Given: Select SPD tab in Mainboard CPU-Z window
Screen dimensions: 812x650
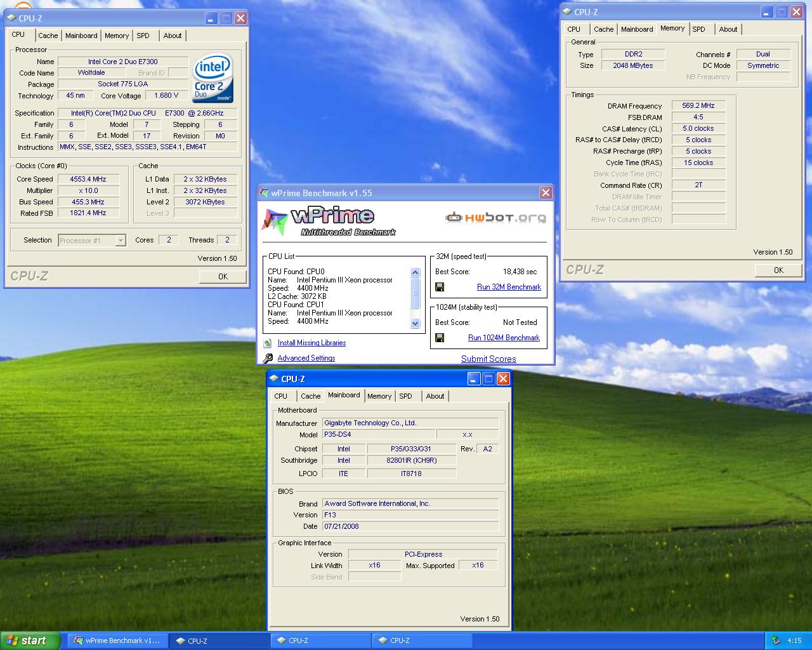Looking at the screenshot, I should click(x=405, y=396).
